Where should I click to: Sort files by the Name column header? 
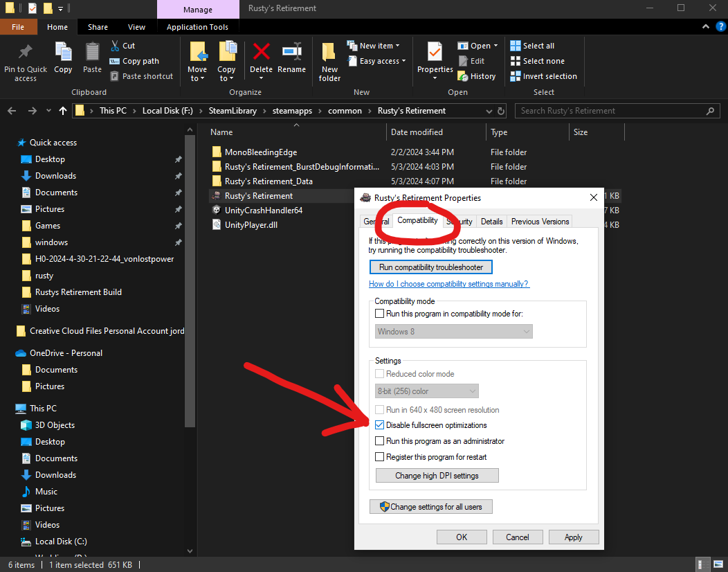tap(221, 132)
